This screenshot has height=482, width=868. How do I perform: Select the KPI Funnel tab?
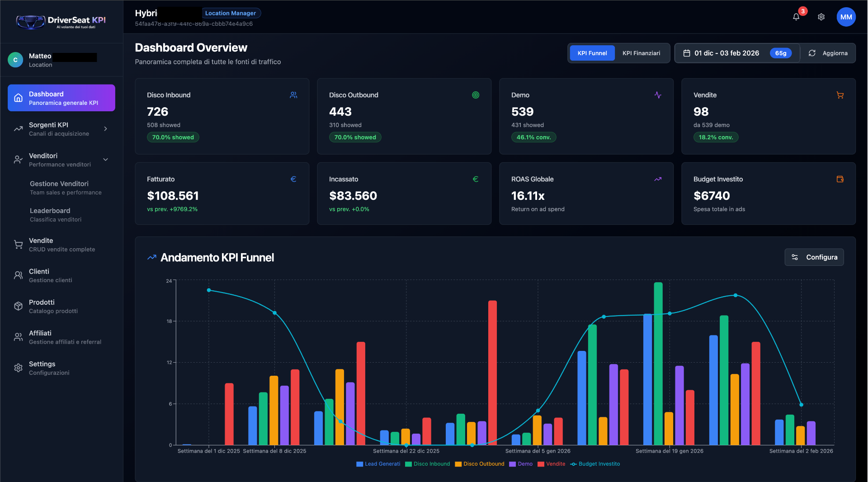coord(592,53)
